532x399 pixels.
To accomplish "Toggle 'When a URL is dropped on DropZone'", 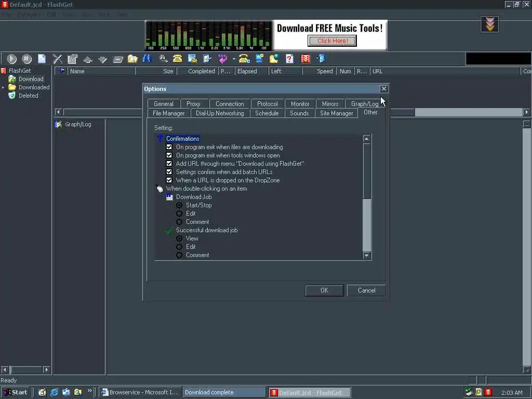I will coord(169,180).
